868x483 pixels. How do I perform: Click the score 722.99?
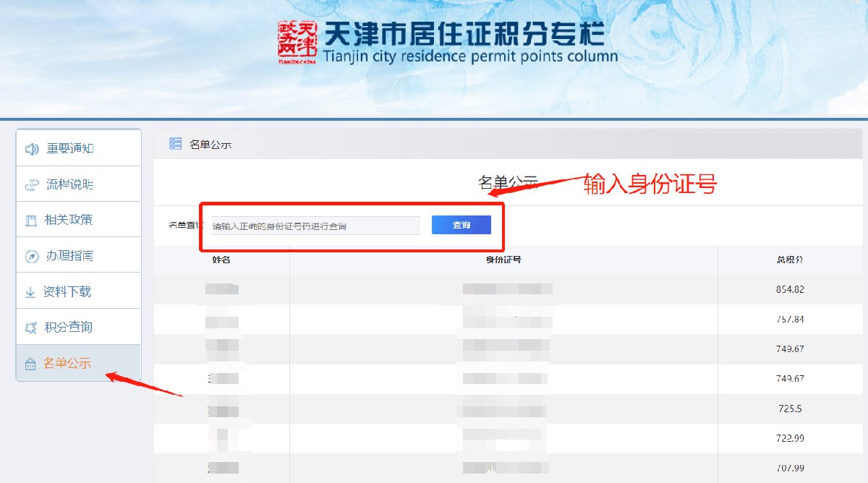[x=790, y=438]
